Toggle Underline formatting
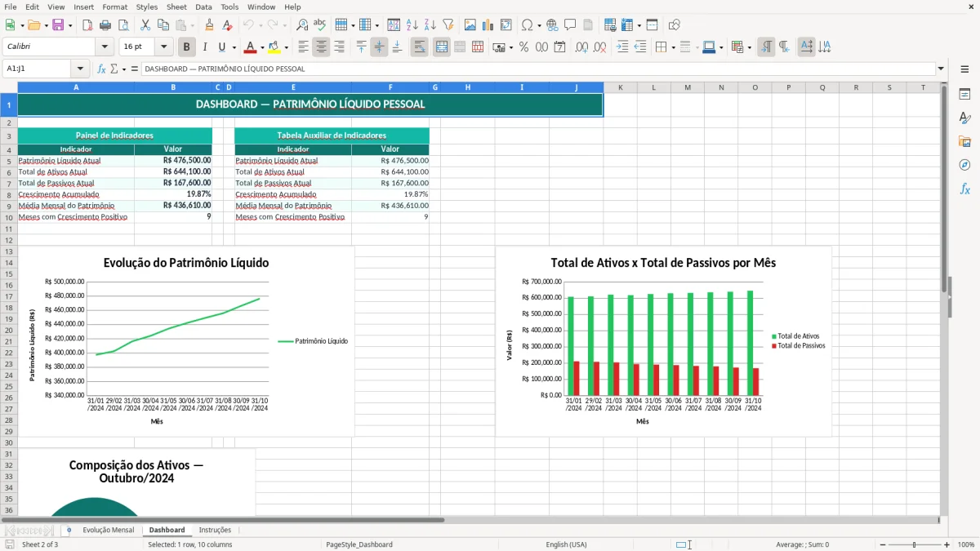 point(221,47)
